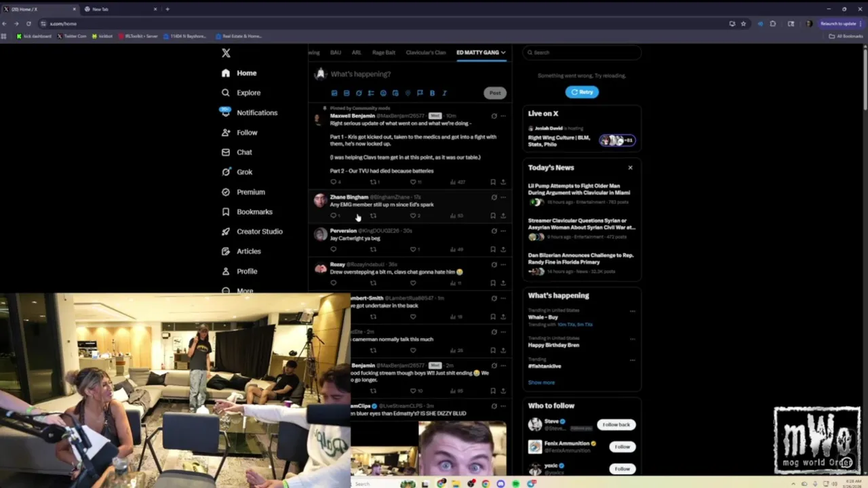This screenshot has height=488, width=868.
Task: Open Notifications in the sidebar
Action: [249, 113]
